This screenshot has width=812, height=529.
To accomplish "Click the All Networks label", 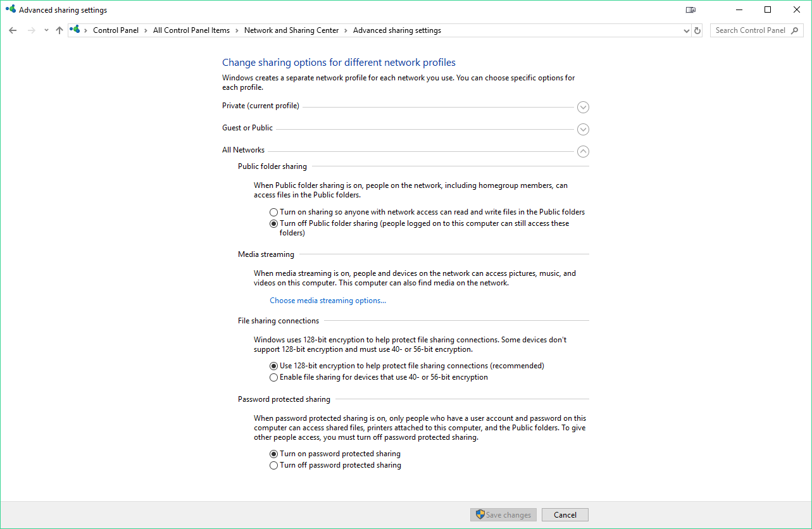I will click(244, 150).
